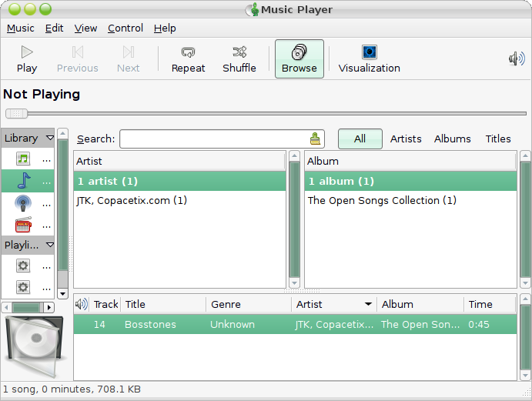The image size is (532, 401).
Task: Open the Radio source icon
Action: (23, 226)
